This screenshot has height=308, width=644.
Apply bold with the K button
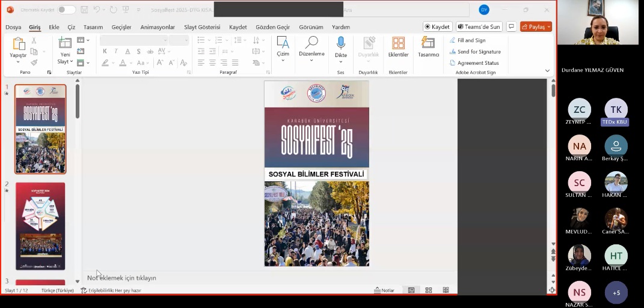coord(105,51)
